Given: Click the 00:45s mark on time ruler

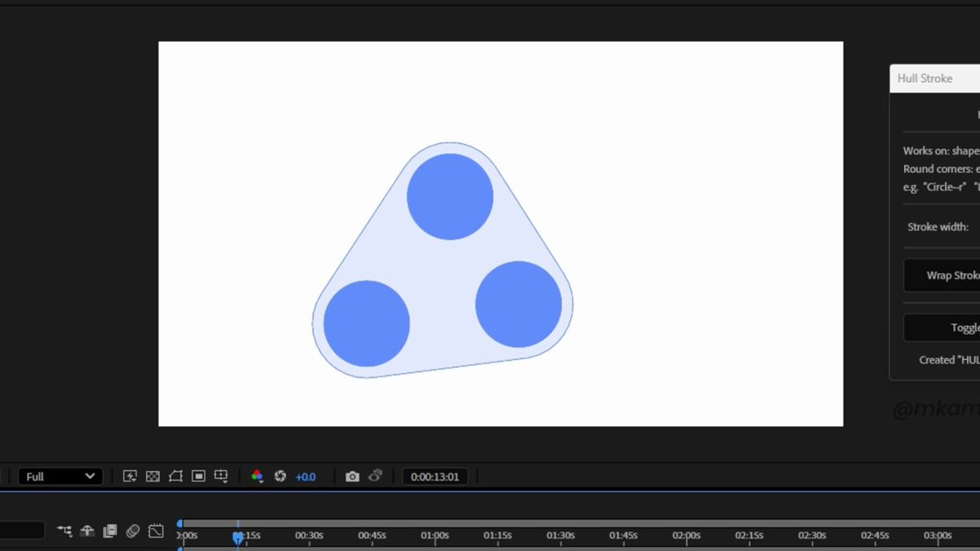Looking at the screenshot, I should coord(372,535).
